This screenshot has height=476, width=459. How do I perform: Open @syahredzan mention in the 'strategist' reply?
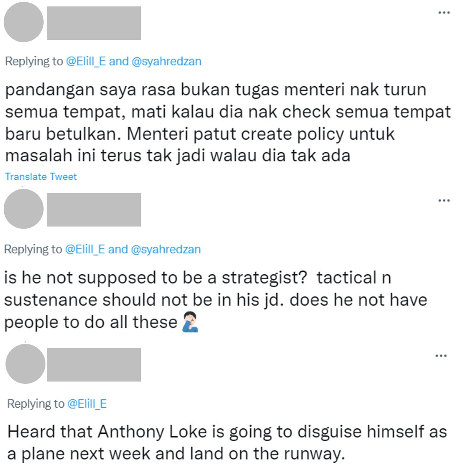point(166,249)
